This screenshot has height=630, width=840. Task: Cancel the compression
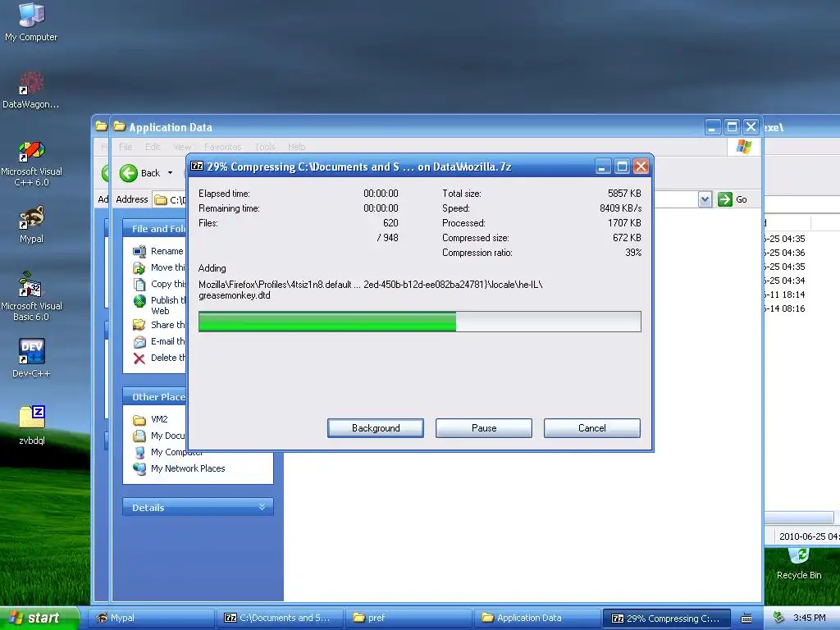click(592, 428)
